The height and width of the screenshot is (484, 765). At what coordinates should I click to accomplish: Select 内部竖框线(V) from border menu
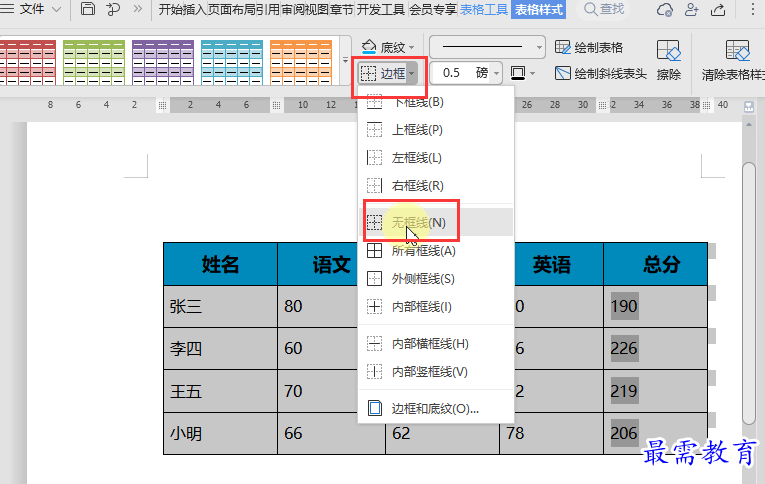[x=436, y=372]
